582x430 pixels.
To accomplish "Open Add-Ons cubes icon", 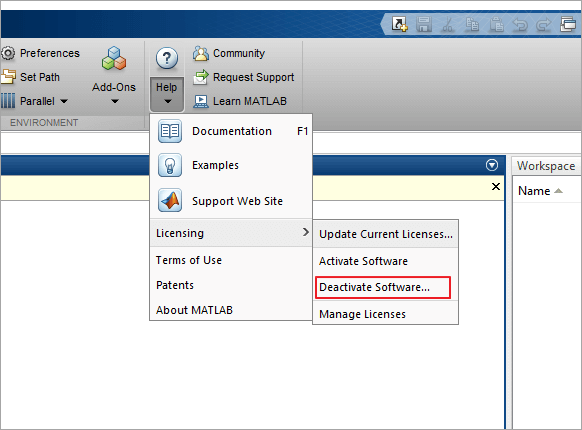I will tap(114, 58).
